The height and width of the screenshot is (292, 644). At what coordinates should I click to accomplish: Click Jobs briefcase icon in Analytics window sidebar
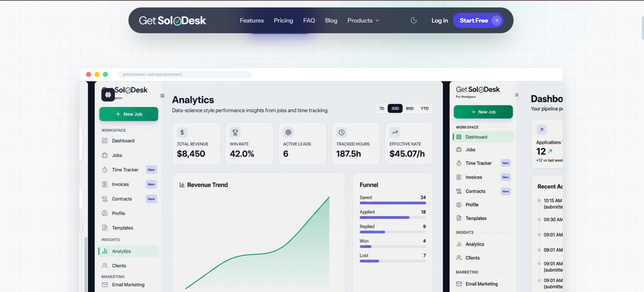pyautogui.click(x=105, y=155)
